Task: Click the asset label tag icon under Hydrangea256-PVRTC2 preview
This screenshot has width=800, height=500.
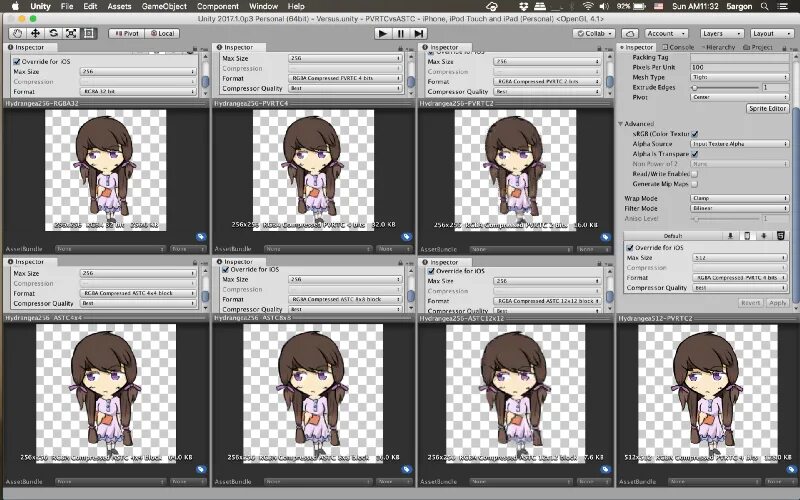Action: click(x=606, y=237)
